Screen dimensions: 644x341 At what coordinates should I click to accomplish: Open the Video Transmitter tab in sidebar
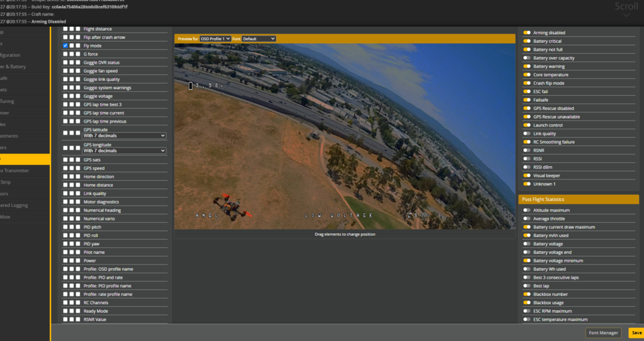tap(17, 170)
